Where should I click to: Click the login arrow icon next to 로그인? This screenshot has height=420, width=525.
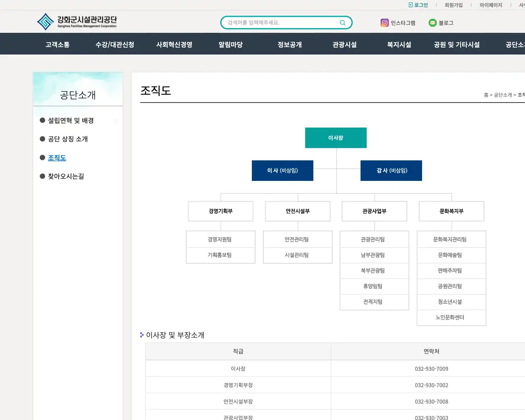pyautogui.click(x=411, y=5)
